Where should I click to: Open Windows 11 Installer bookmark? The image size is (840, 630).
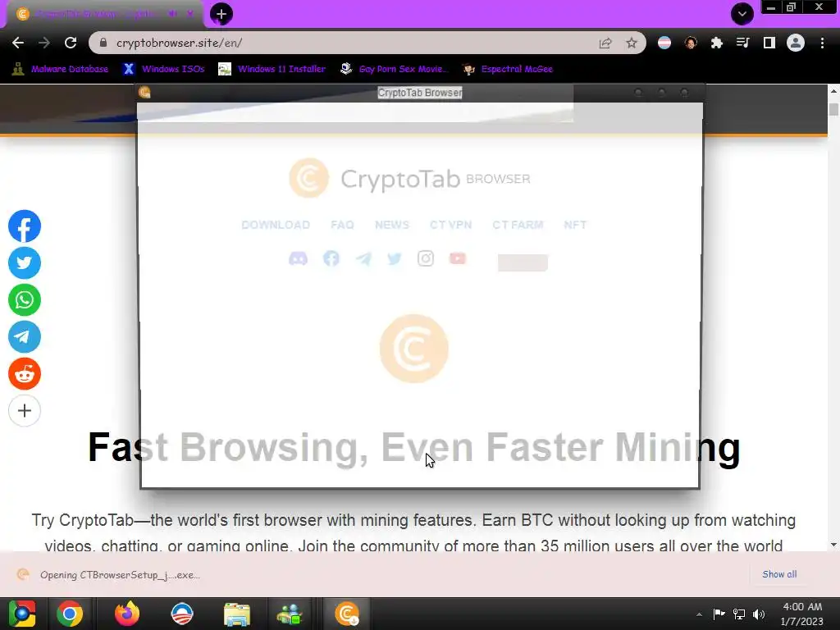[x=272, y=69]
